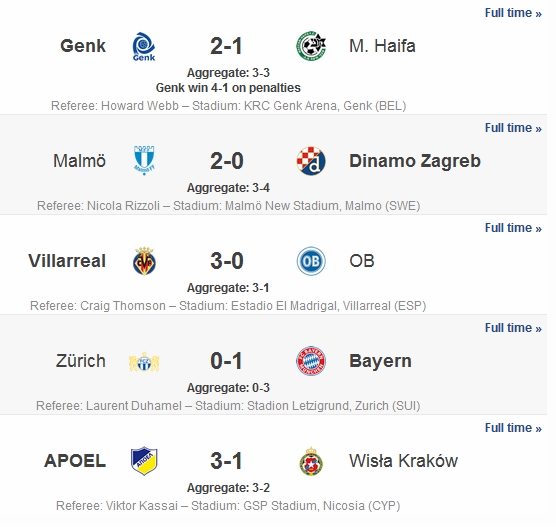Click the Villarreal club crest
The width and height of the screenshot is (556, 527).
(144, 261)
